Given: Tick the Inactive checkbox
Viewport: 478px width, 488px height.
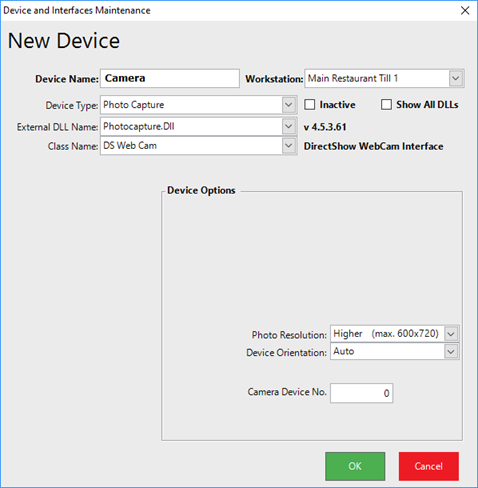Looking at the screenshot, I should click(310, 105).
